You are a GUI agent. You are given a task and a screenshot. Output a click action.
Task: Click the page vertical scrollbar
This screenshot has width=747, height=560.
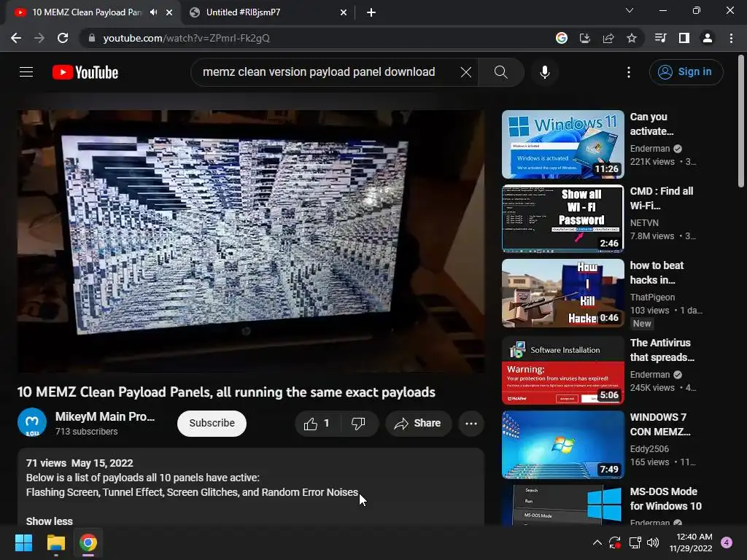pyautogui.click(x=741, y=122)
